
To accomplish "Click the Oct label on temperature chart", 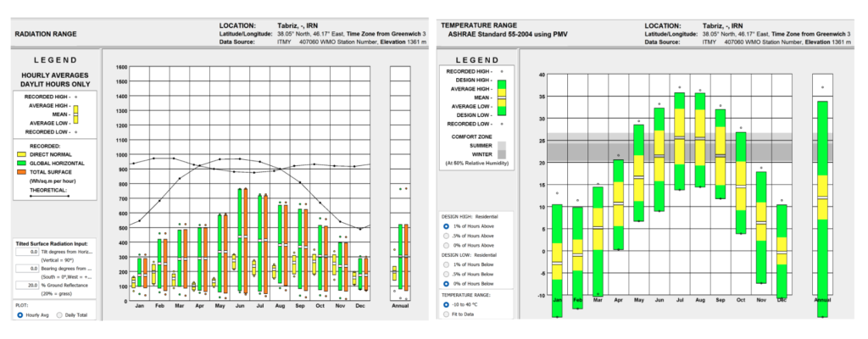I will [741, 300].
